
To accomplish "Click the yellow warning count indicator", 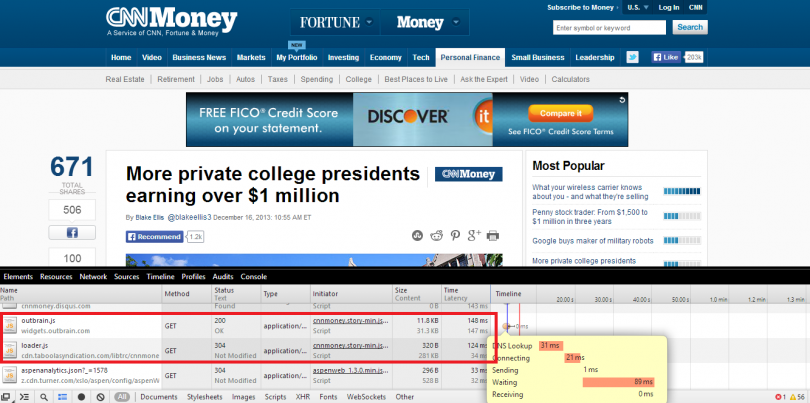I will click(x=798, y=397).
